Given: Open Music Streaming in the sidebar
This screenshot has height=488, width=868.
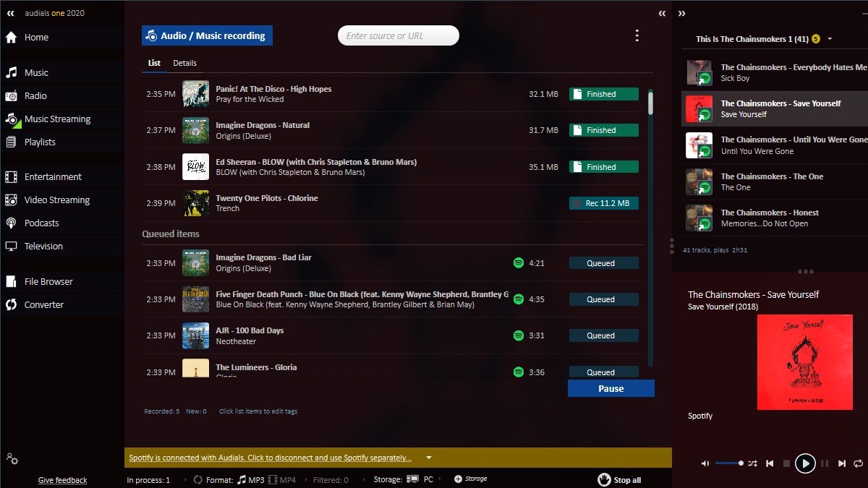Looking at the screenshot, I should [57, 119].
